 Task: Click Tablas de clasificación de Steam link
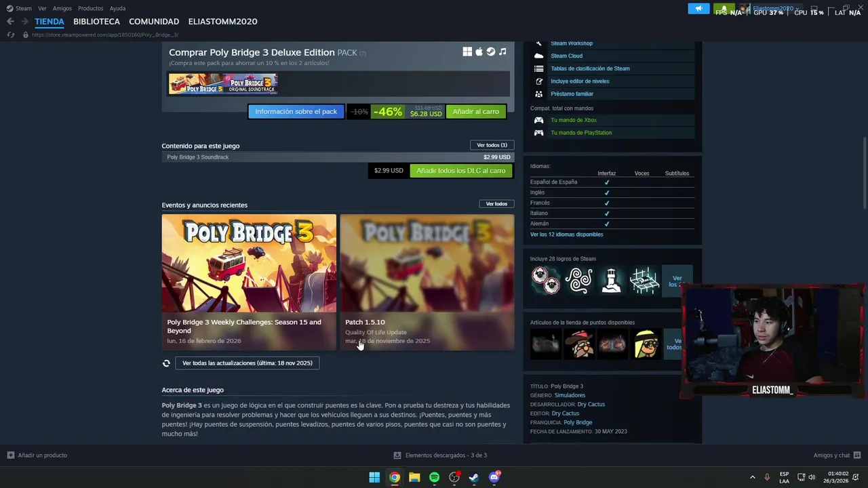590,68
